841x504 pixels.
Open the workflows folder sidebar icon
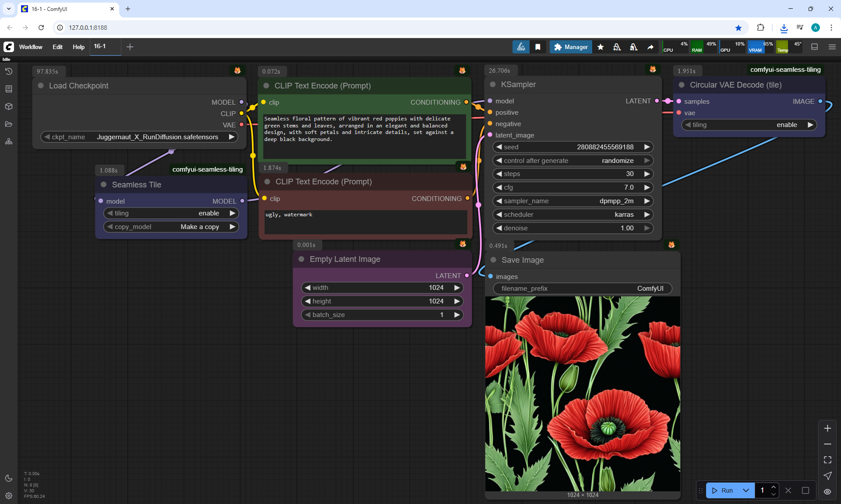[9, 124]
